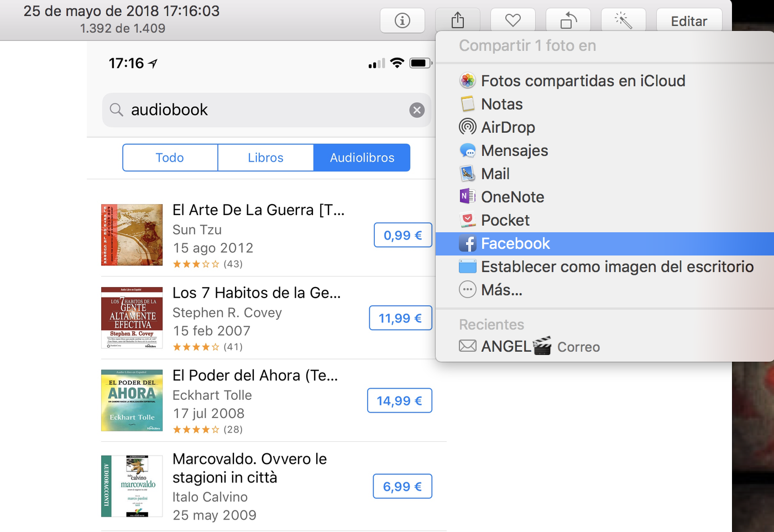774x532 pixels.
Task: Click the Mensajes speech bubble icon
Action: (x=468, y=150)
